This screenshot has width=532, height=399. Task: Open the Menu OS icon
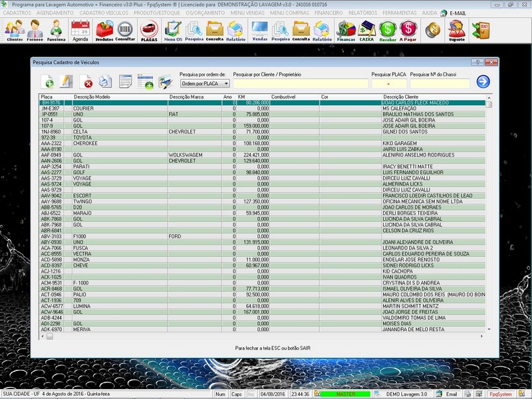173,31
